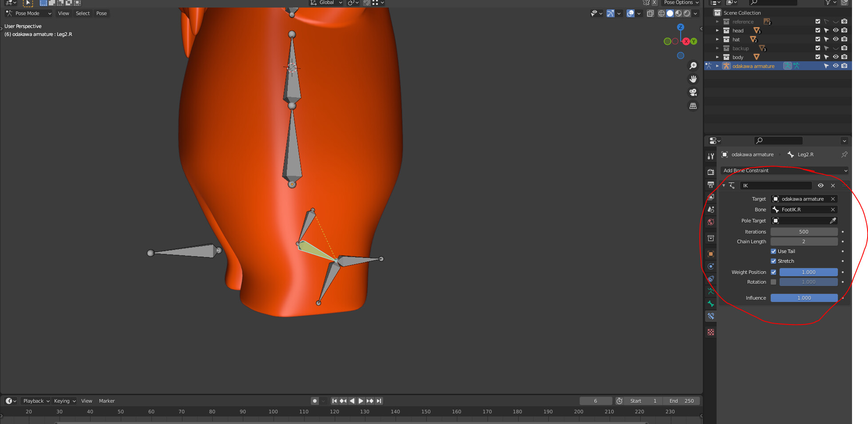Jump to the start frame
The image size is (868, 424).
coord(334,401)
